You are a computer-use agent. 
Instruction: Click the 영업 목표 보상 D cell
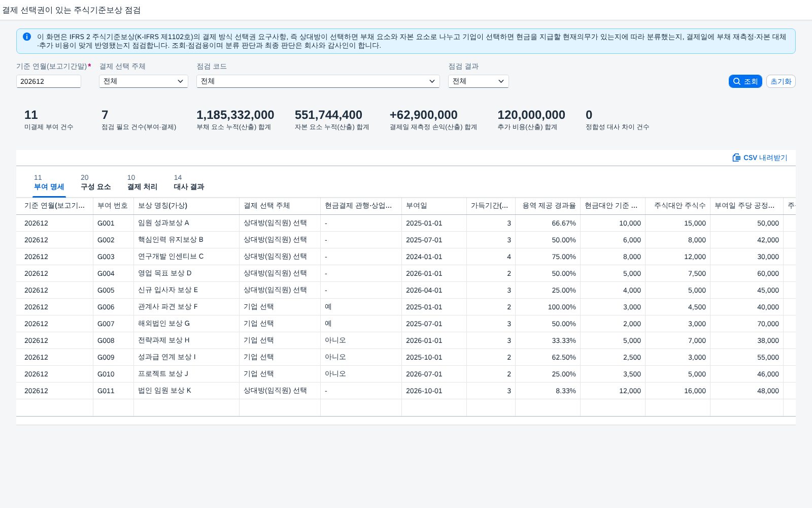pos(186,273)
